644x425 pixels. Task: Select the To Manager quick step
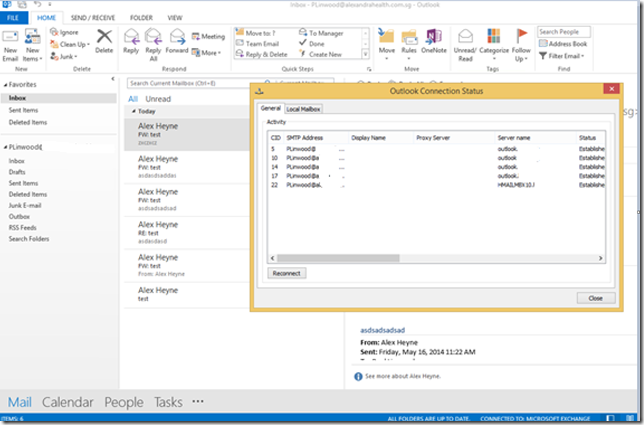click(321, 33)
